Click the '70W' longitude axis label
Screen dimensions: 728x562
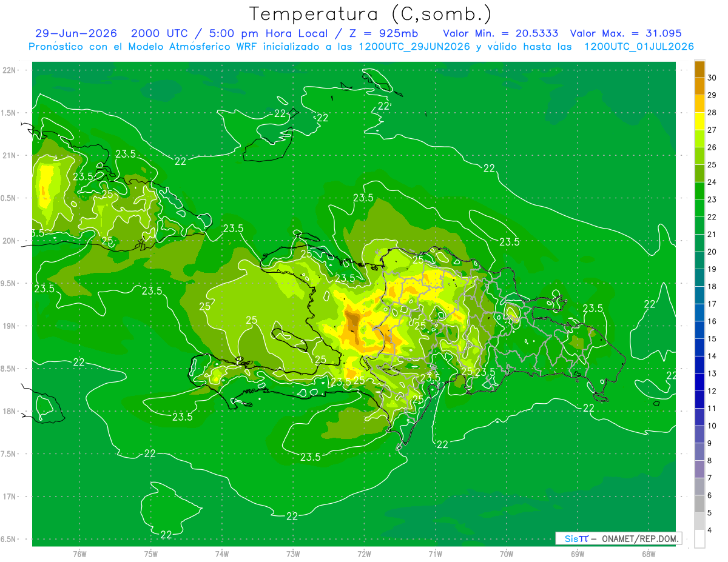[507, 554]
